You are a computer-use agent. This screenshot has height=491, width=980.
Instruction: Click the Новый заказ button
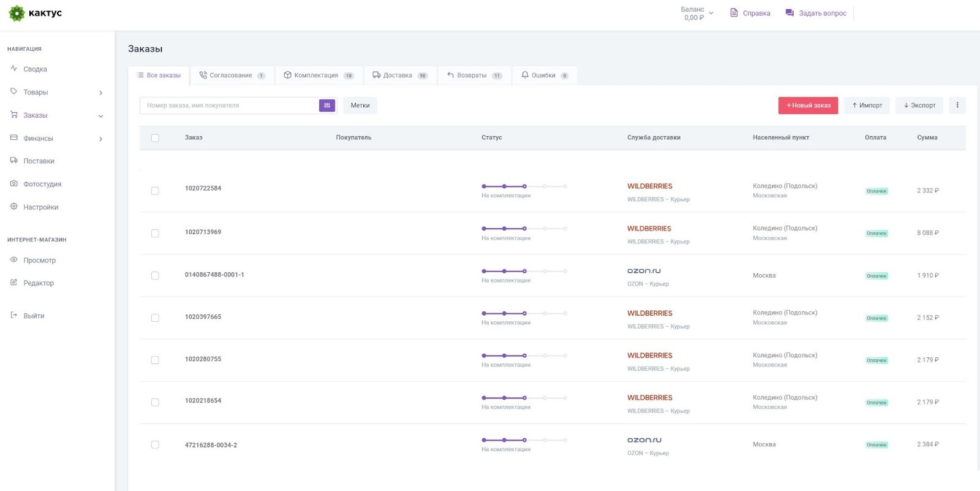click(x=808, y=105)
